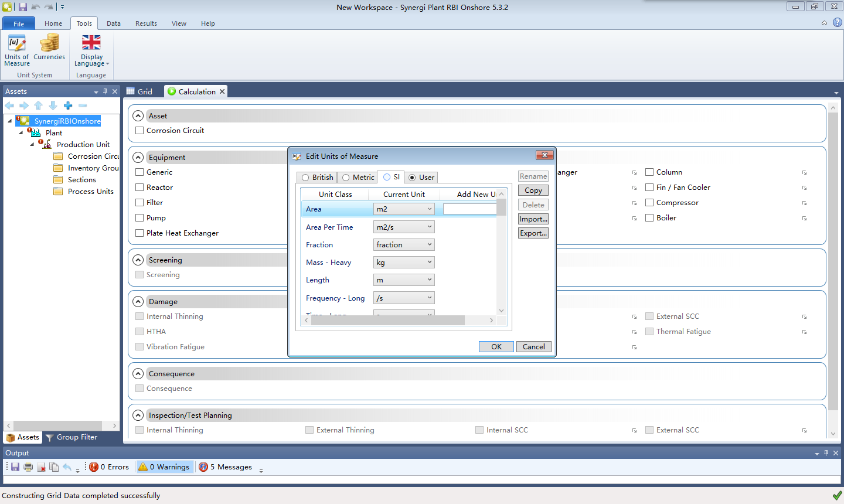Check the Corrosion Circuit checkbox
The image size is (844, 504).
[x=139, y=131]
